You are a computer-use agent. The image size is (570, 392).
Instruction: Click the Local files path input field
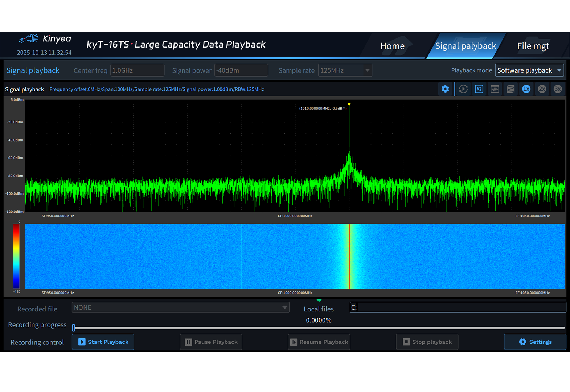pyautogui.click(x=458, y=307)
